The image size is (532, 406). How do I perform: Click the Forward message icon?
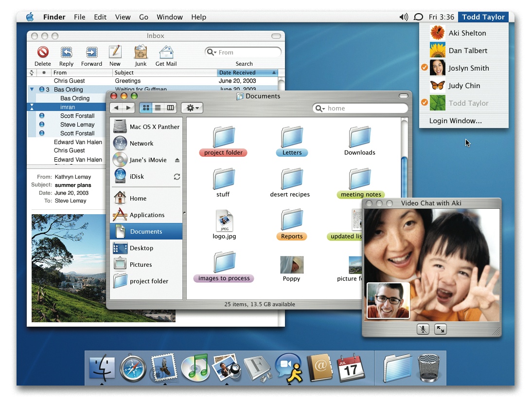[x=91, y=52]
